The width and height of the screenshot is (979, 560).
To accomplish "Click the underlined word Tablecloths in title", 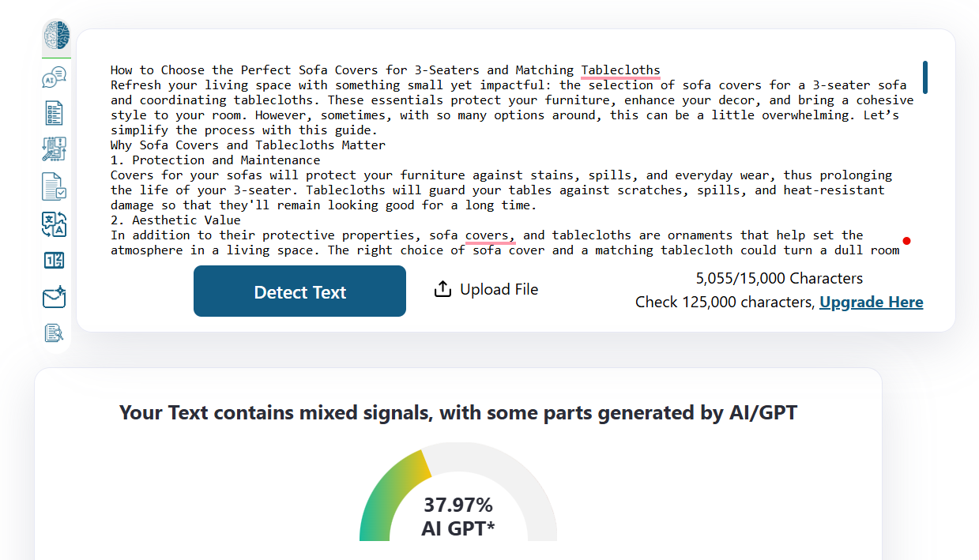I will [x=620, y=70].
